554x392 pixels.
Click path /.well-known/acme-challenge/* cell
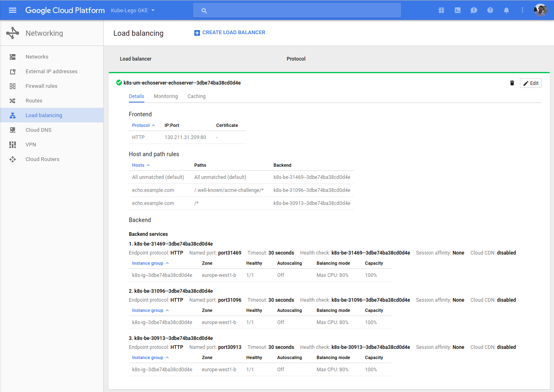[229, 190]
